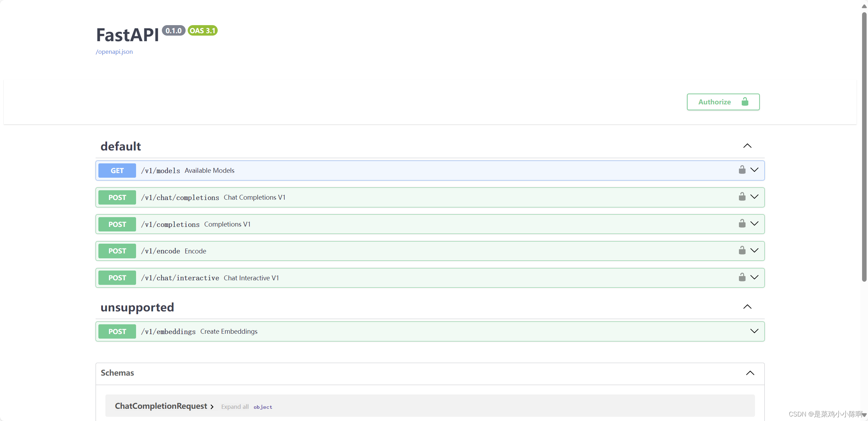This screenshot has height=421, width=868.
Task: Click the lock icon on GET /v1/models row
Action: (x=742, y=170)
